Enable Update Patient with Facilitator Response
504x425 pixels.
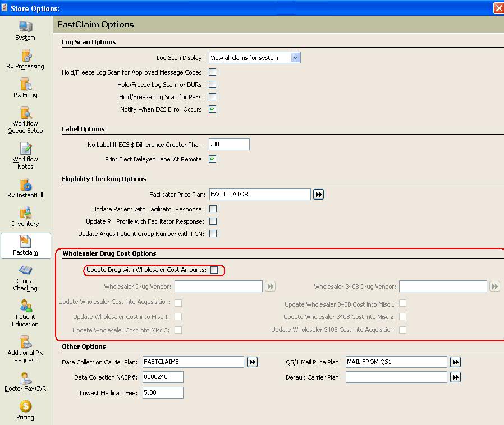point(213,209)
